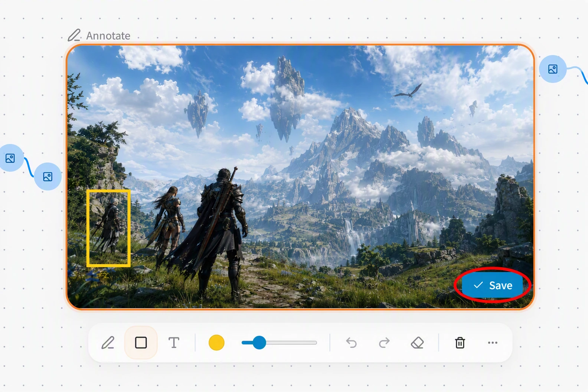Click the fantasy landscape image canvas
The height and width of the screenshot is (392, 588).
300,177
